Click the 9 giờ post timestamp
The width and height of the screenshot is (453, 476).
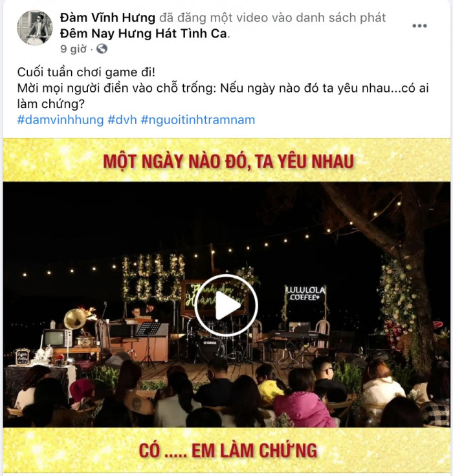pyautogui.click(x=73, y=49)
